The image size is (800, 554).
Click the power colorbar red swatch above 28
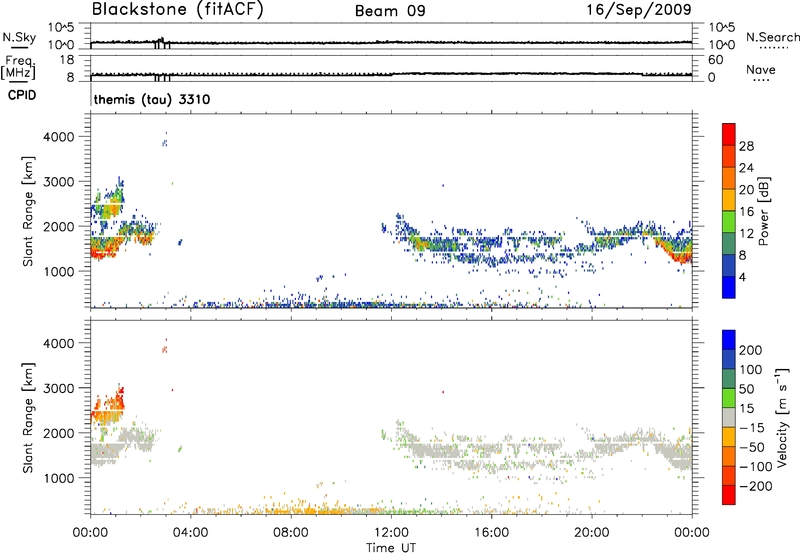click(x=729, y=134)
